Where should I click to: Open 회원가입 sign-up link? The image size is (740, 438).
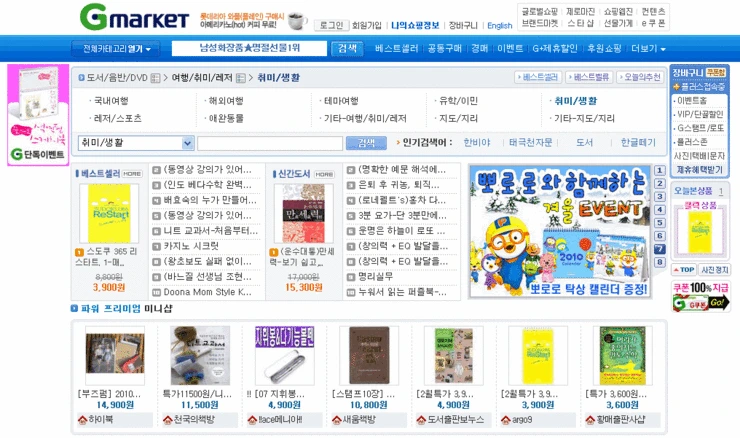tap(367, 25)
